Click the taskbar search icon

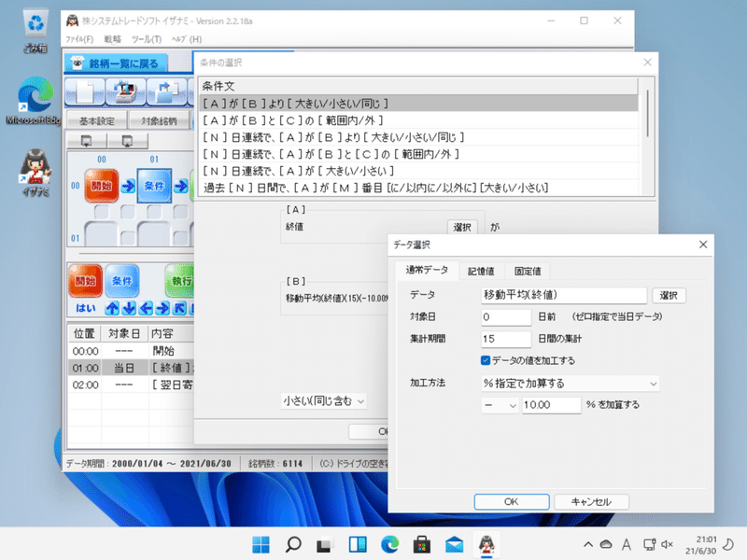pos(293,544)
